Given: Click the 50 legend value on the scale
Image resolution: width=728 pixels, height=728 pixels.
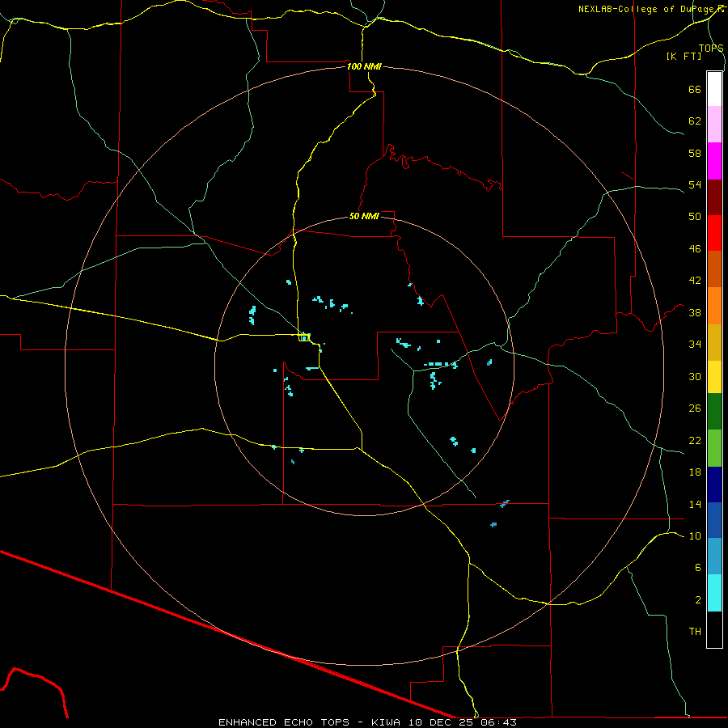Looking at the screenshot, I should 695,216.
